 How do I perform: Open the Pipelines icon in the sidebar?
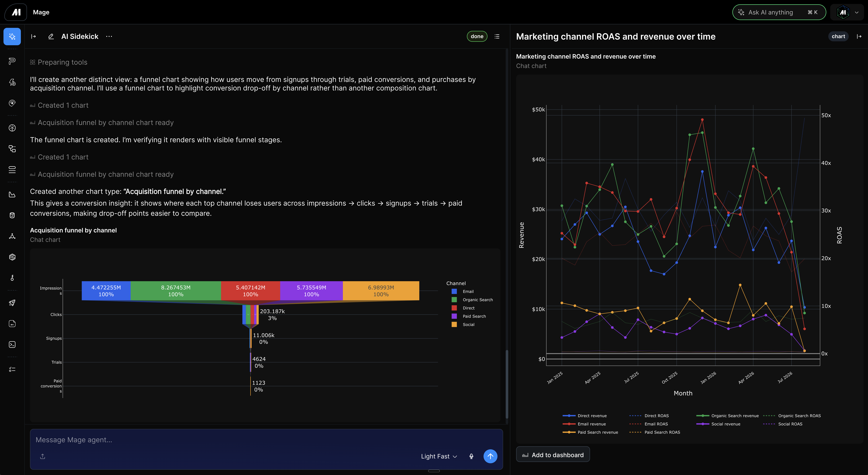(x=12, y=61)
